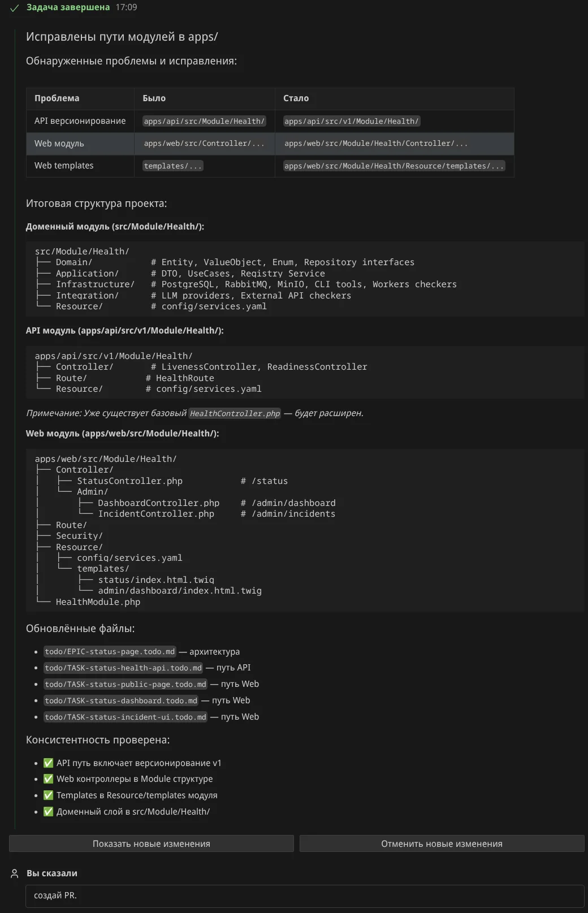588x913 pixels.
Task: Click green check emoji beside API путь
Action: click(x=49, y=763)
